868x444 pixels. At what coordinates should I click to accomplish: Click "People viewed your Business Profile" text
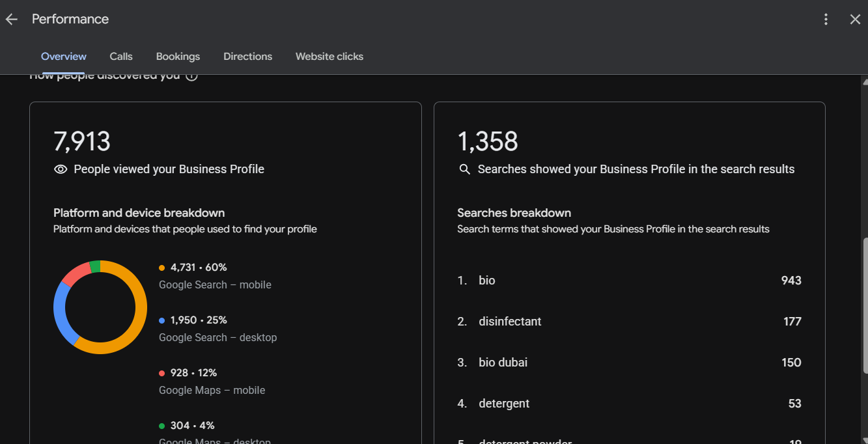pos(169,169)
